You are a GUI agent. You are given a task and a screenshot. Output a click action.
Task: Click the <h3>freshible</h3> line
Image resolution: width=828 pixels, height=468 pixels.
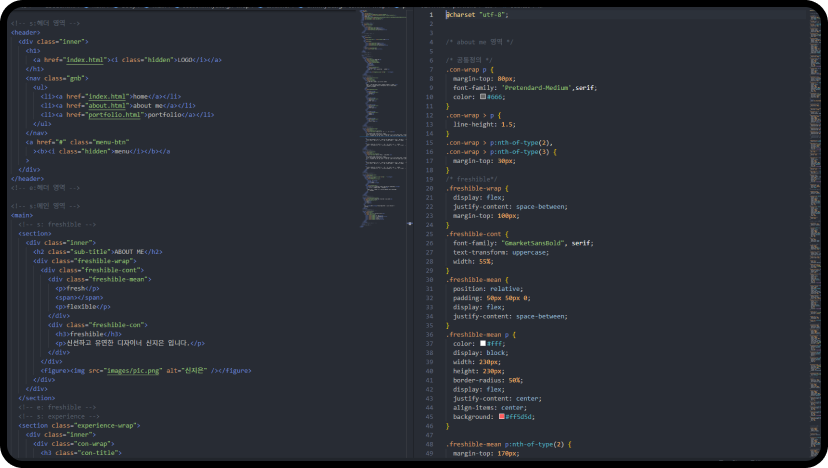point(89,334)
